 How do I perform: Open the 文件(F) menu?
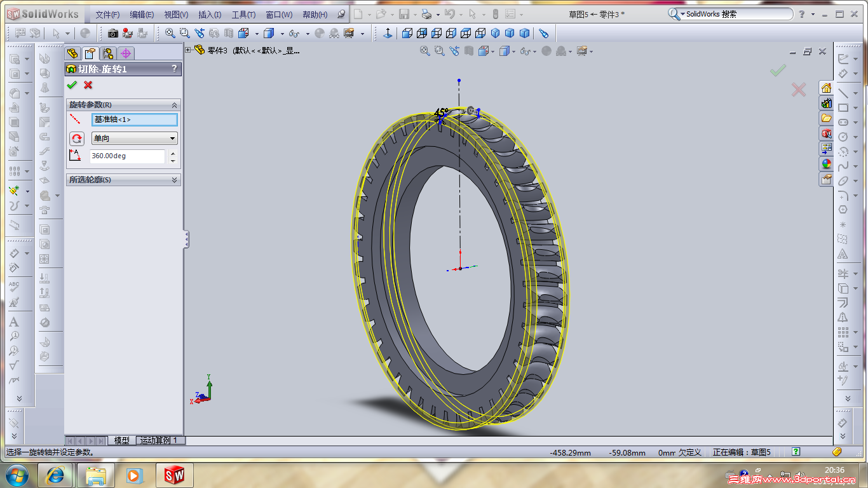click(108, 15)
